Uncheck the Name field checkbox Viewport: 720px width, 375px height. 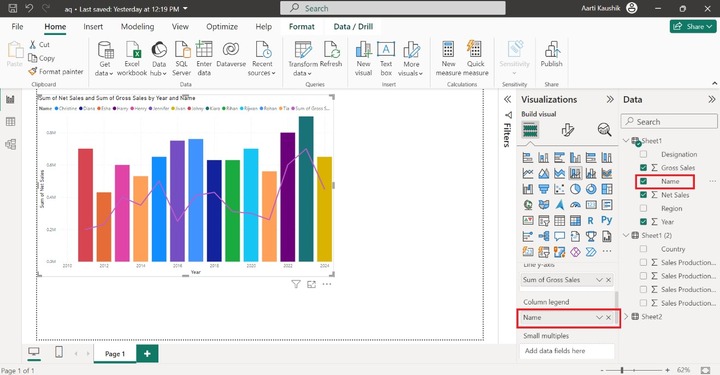pos(643,181)
